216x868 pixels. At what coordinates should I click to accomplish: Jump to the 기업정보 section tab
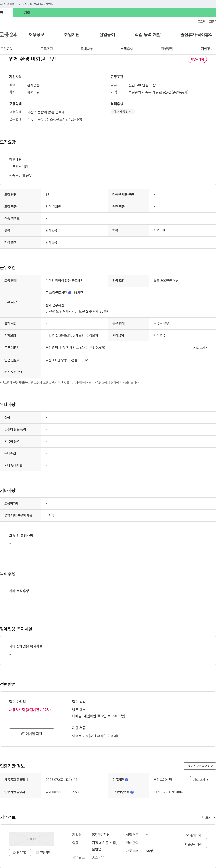207,49
